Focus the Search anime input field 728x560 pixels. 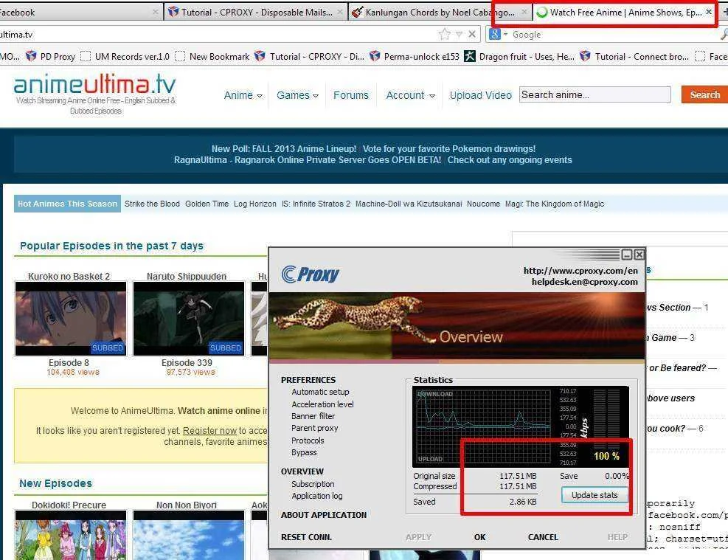(594, 94)
